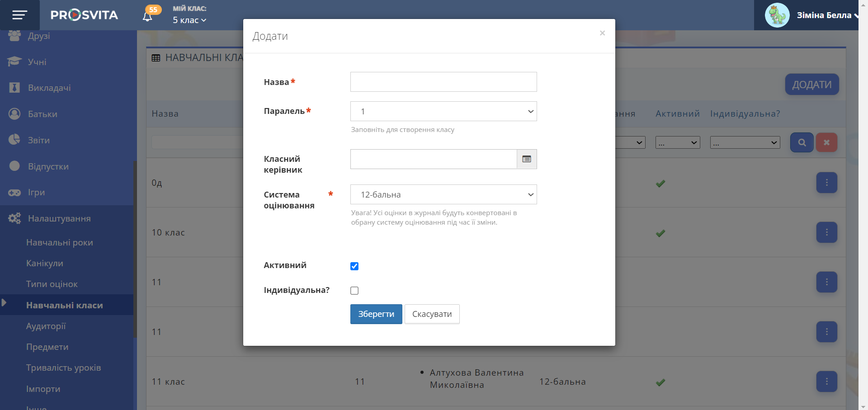This screenshot has height=410, width=868.
Task: Expand the 5 клас class selector
Action: pyautogui.click(x=189, y=20)
